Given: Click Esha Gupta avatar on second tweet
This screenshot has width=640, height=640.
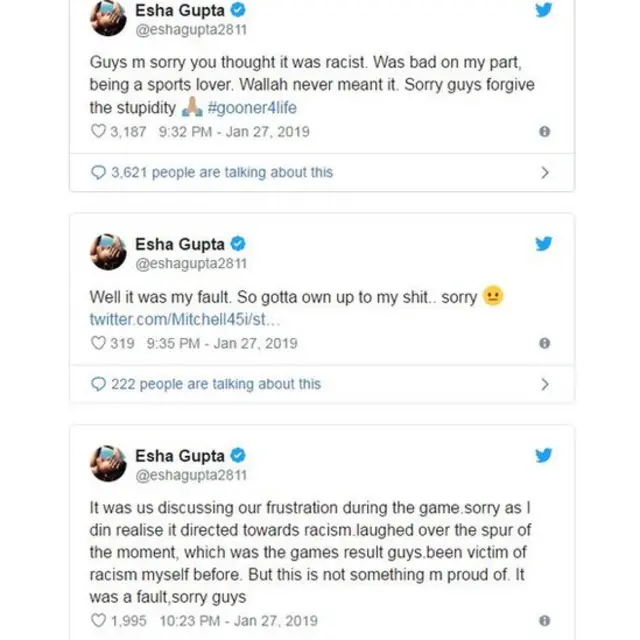Looking at the screenshot, I should (x=108, y=252).
